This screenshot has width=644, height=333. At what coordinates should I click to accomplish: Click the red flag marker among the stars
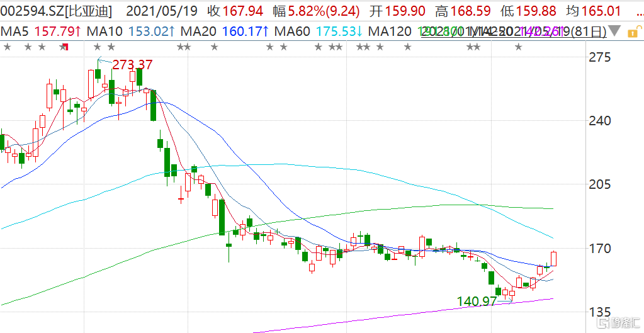(64, 47)
